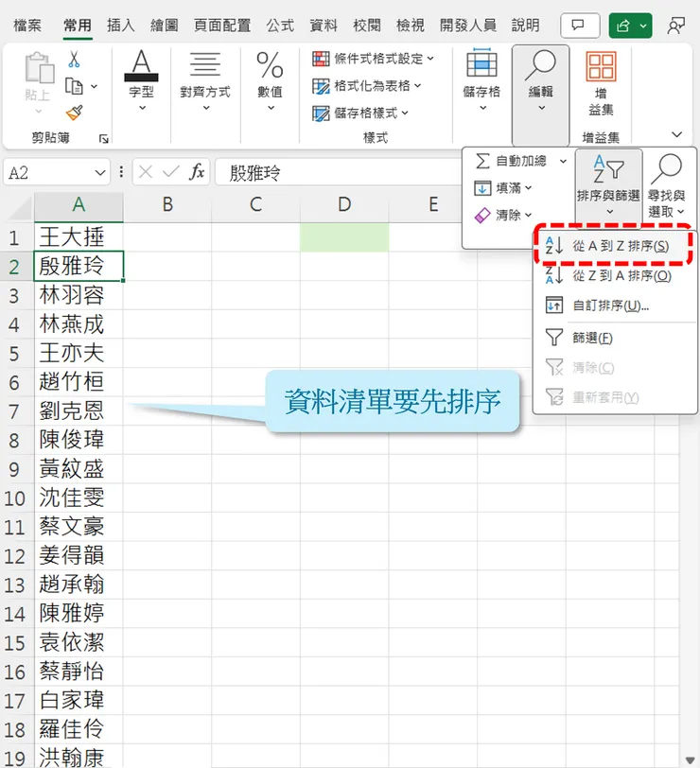Switch to the 資料 Data tab
The image size is (700, 768).
(x=324, y=26)
